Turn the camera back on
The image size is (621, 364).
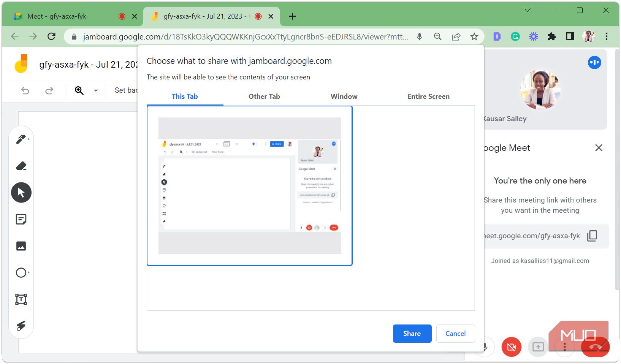click(511, 347)
